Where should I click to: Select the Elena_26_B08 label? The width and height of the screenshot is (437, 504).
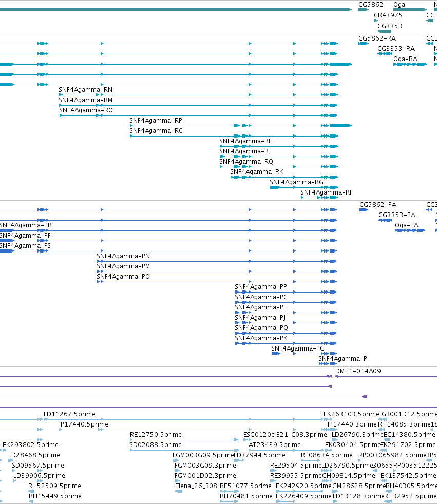click(x=196, y=487)
